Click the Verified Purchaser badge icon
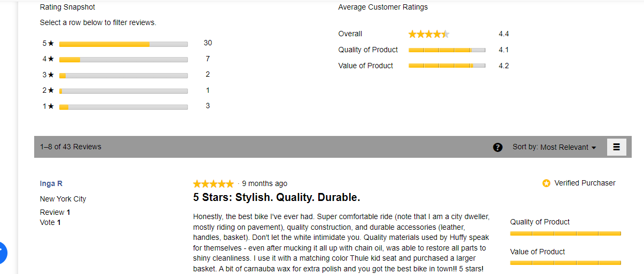The height and width of the screenshot is (274, 644). 546,183
